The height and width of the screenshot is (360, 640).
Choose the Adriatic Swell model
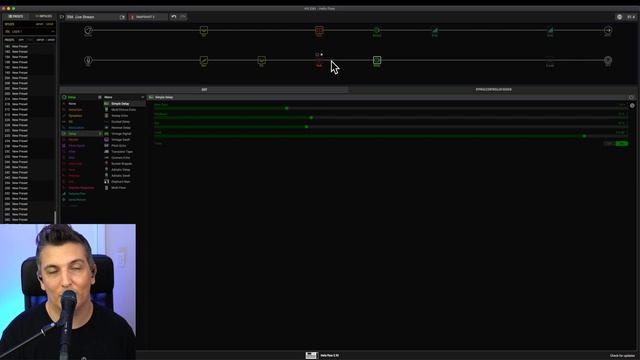coord(121,176)
